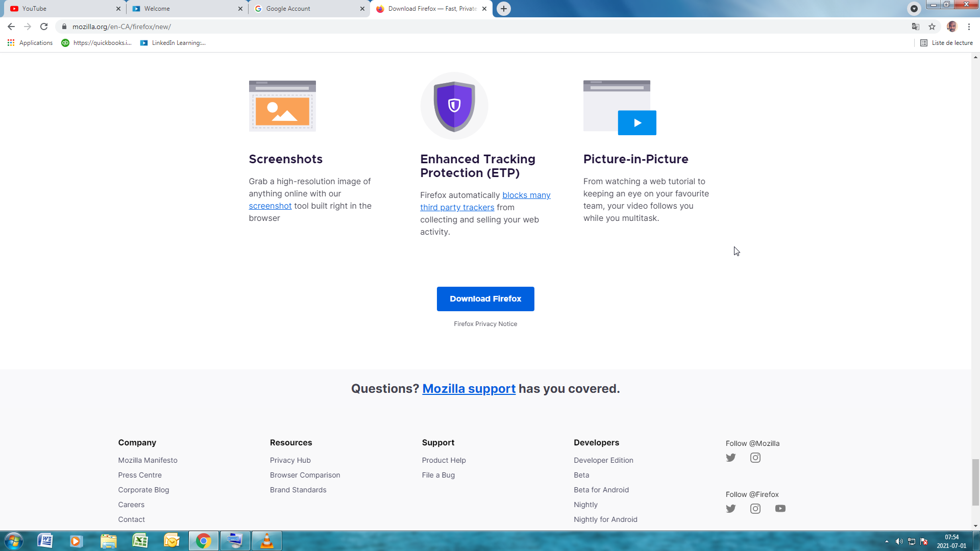Open a new tab with the plus button
The width and height of the screenshot is (980, 551).
(503, 9)
